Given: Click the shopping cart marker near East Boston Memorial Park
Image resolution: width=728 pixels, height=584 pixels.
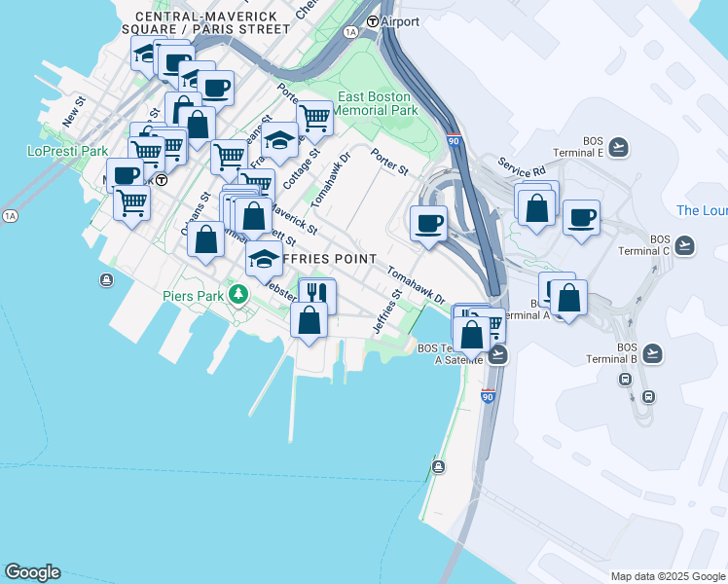Looking at the screenshot, I should coord(314,120).
